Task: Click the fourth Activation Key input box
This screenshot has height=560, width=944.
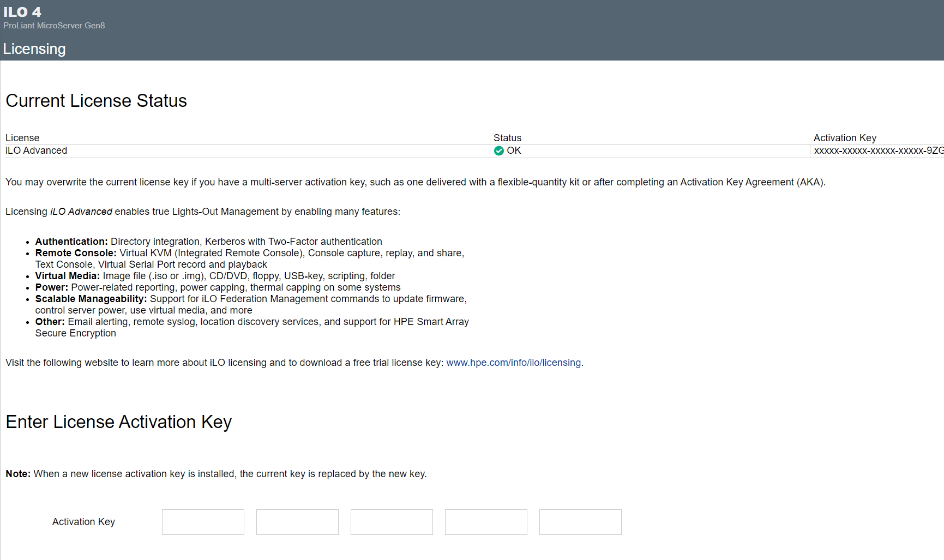Action: pos(486,522)
